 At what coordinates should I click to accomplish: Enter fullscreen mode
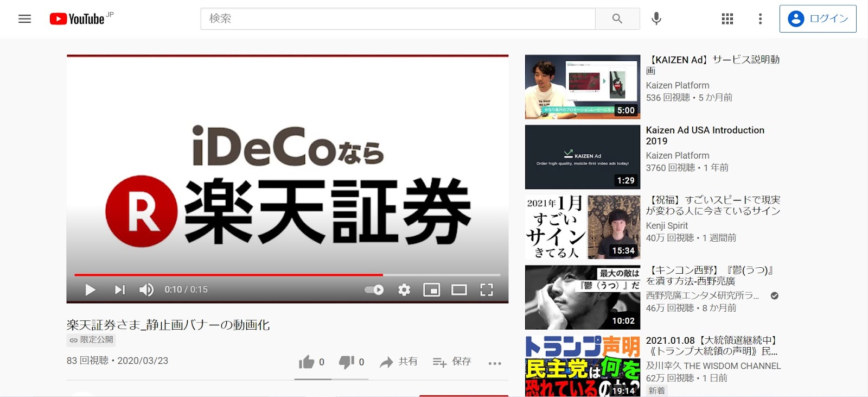click(x=487, y=289)
